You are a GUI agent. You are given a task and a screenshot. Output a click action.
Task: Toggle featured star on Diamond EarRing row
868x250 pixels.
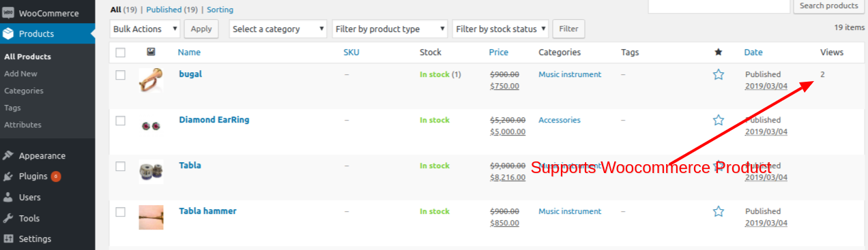[x=718, y=120]
